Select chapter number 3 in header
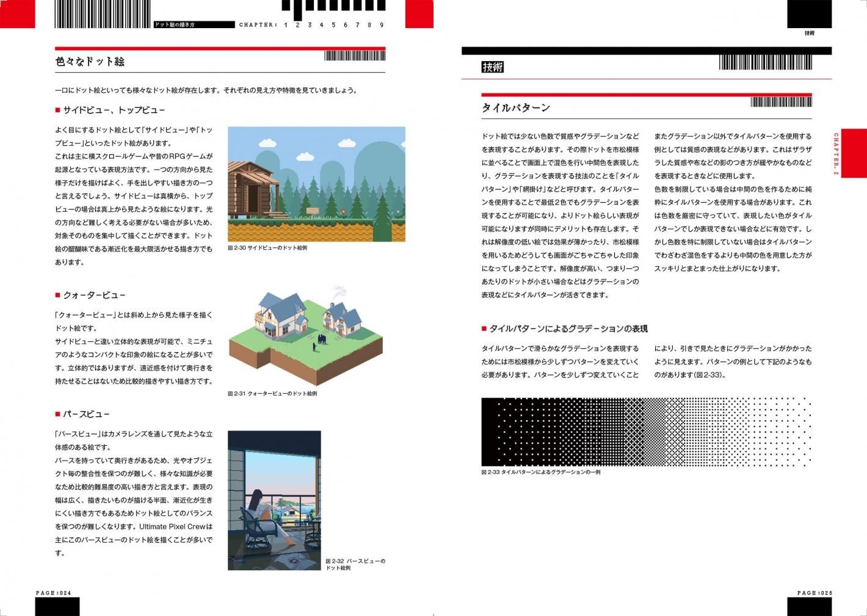 click(310, 25)
